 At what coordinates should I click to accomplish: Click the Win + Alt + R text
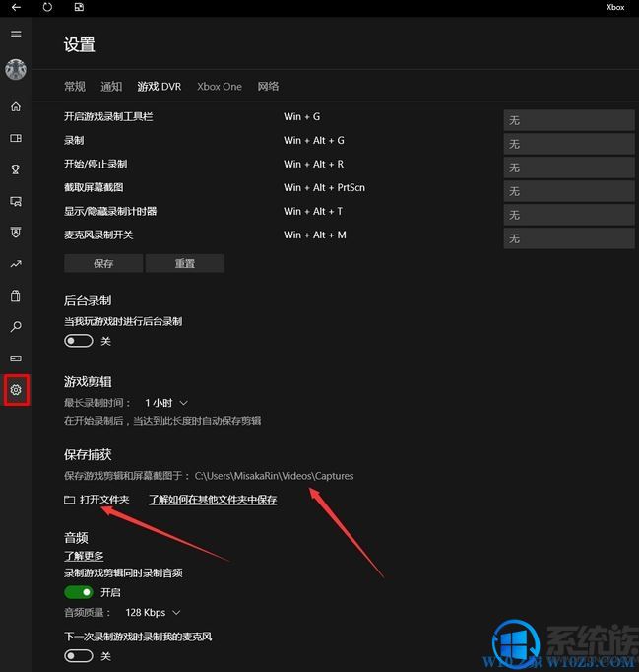[313, 165]
